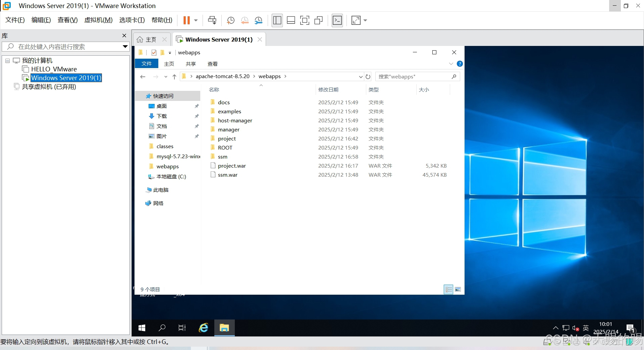The height and width of the screenshot is (350, 644).
Task: Sort files by 修改日期 column
Action: [328, 90]
